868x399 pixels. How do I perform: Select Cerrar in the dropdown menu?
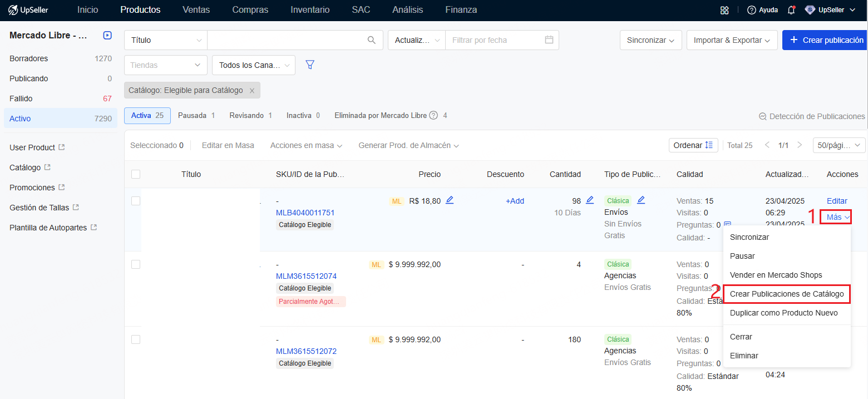tap(787, 337)
